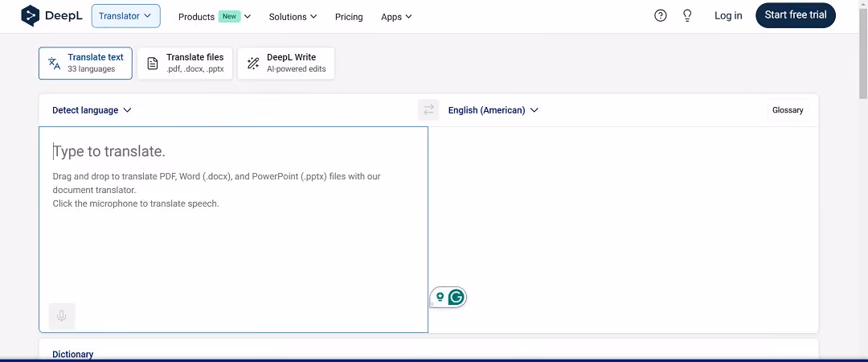Screen dimensions: 868x362
Task: Open the Translator dropdown
Action: click(125, 16)
